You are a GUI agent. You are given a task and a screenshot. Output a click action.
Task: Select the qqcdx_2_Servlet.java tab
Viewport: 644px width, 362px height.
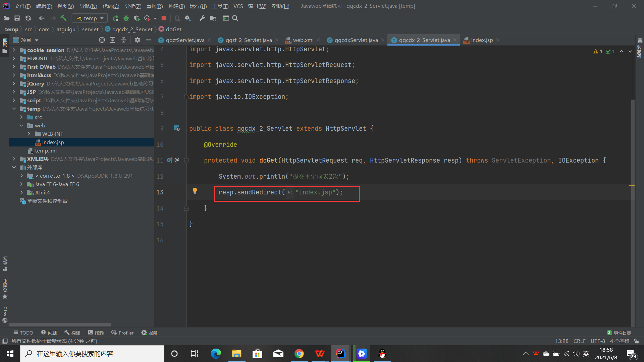(424, 40)
